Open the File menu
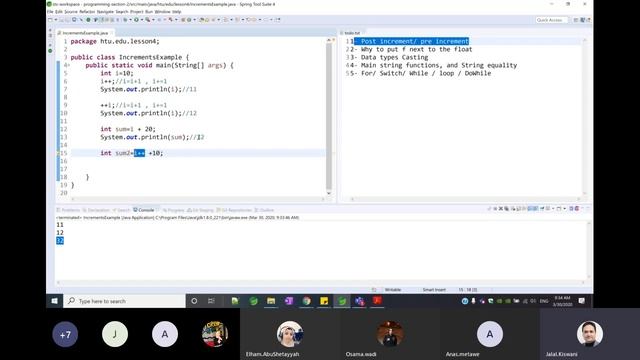The image size is (640, 360). click(50, 12)
